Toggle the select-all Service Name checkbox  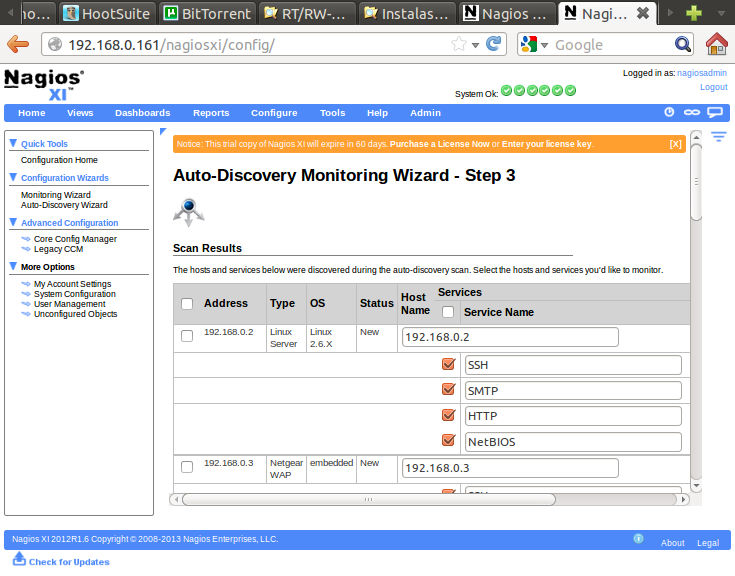coord(448,312)
